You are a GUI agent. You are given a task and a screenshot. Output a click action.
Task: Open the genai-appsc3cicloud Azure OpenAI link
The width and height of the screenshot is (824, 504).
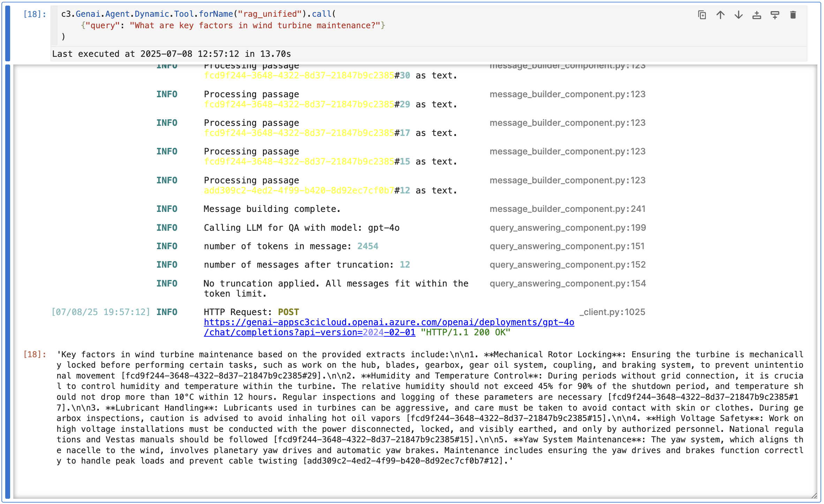click(389, 322)
